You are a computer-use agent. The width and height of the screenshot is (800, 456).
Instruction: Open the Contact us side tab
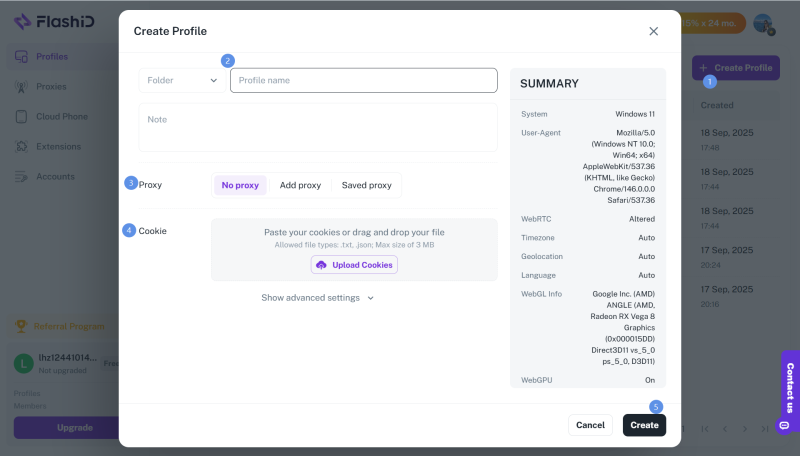[x=789, y=390]
